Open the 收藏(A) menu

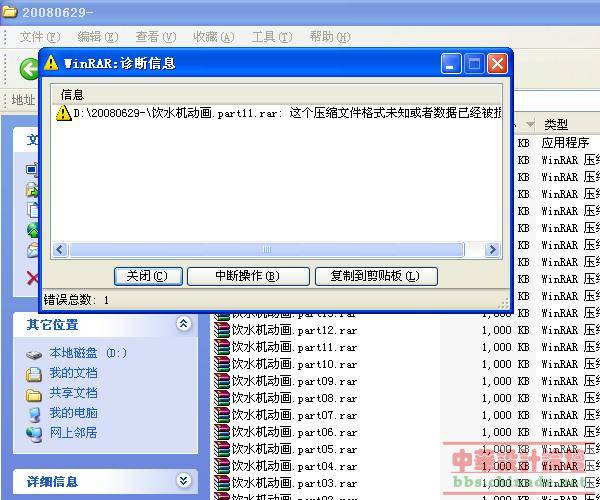tap(214, 37)
